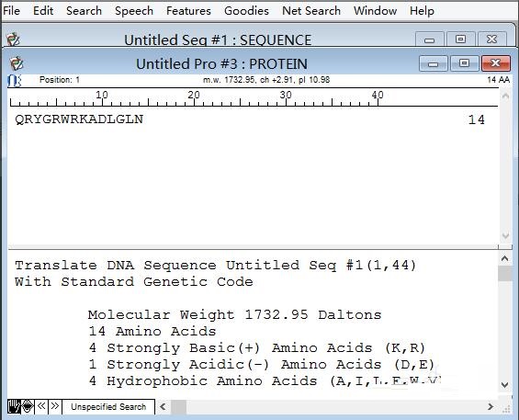519x420 pixels.
Task: Click the Molecular Weight 1732.95 Daltons line
Action: pos(234,314)
